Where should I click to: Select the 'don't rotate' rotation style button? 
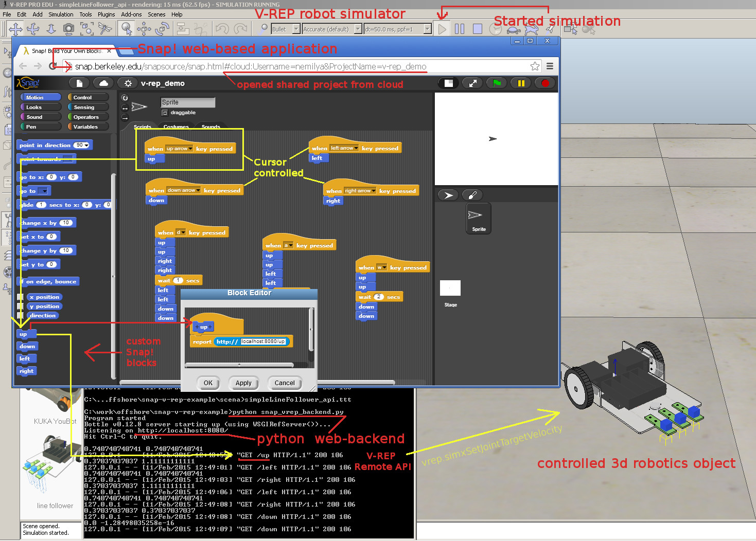click(125, 118)
